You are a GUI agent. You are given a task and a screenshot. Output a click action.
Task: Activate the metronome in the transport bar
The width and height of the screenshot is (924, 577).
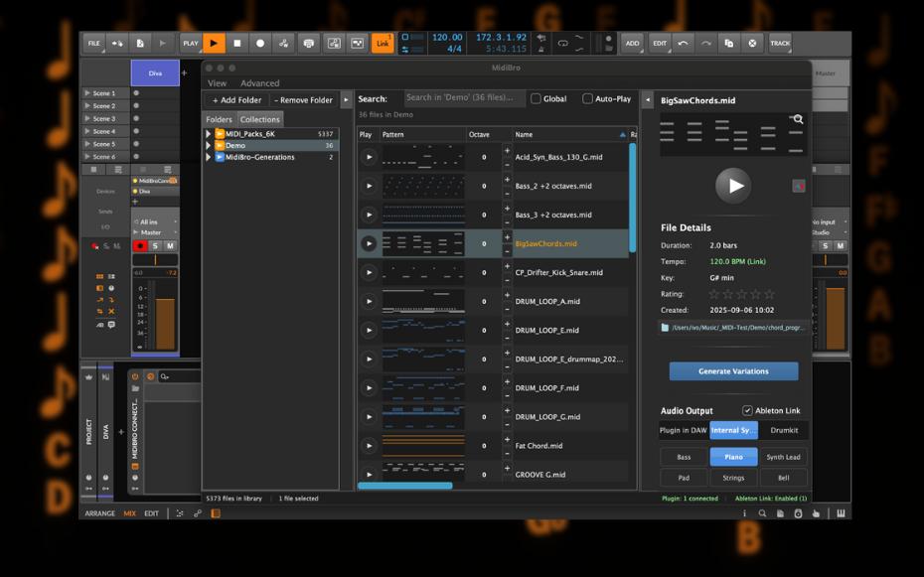click(308, 44)
